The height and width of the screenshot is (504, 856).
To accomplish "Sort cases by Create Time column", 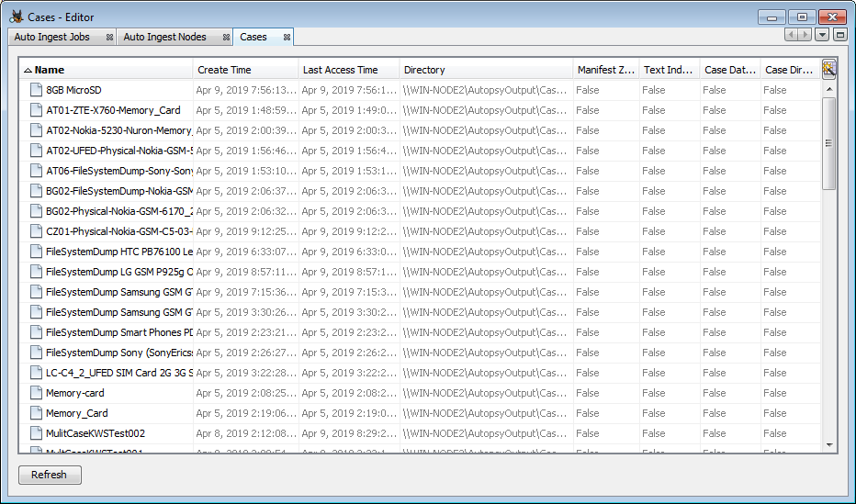I will point(245,70).
